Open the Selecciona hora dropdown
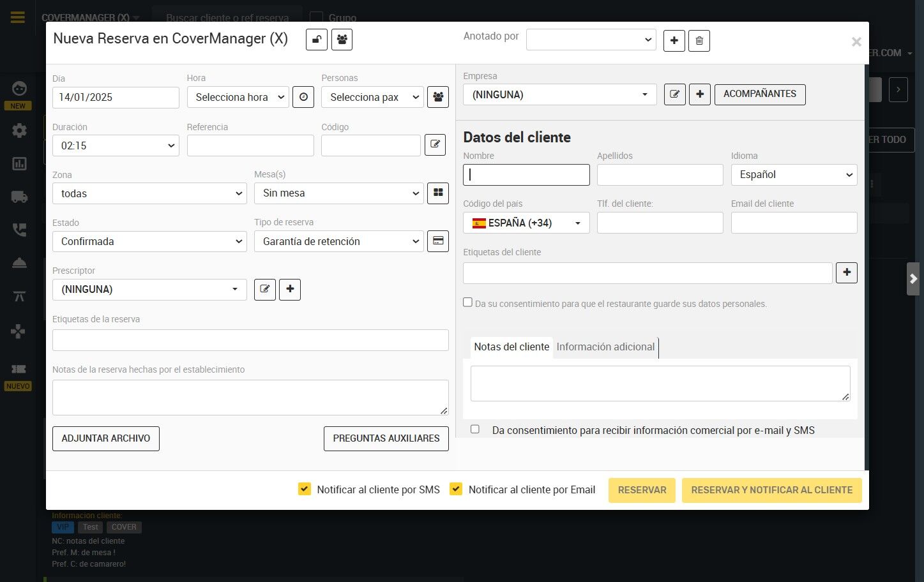The height and width of the screenshot is (582, 924). [x=238, y=97]
